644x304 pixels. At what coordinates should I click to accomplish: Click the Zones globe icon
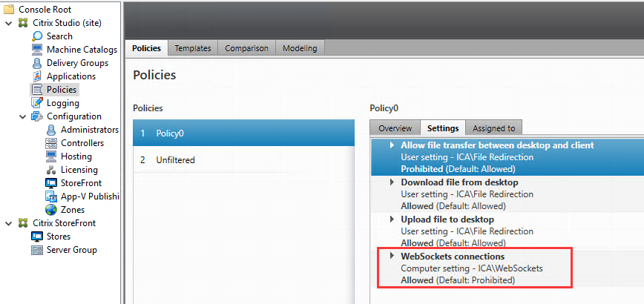pyautogui.click(x=51, y=210)
